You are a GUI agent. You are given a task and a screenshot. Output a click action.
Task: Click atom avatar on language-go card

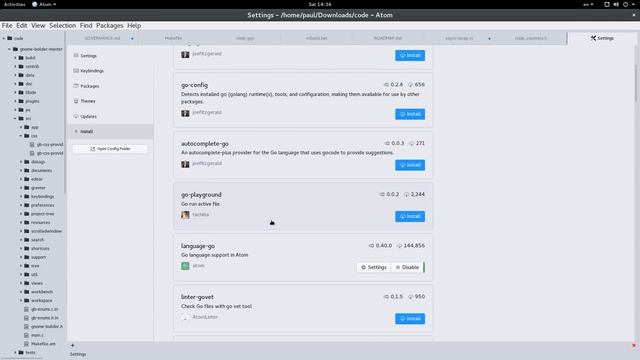185,266
